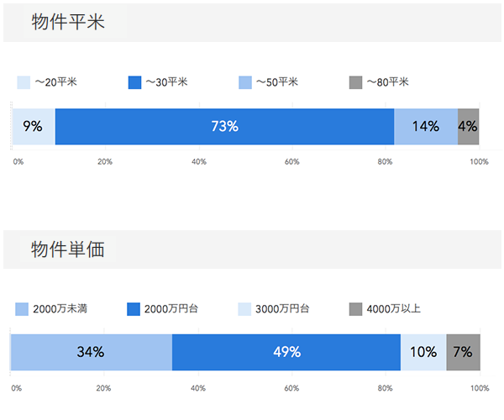
Task: Click the 〜20平米 legend color swatch
Action: point(24,82)
